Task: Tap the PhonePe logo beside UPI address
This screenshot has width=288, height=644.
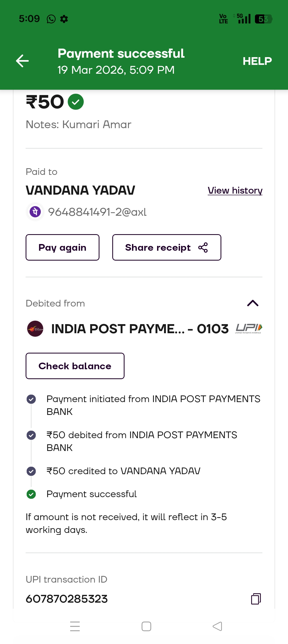Action: tap(35, 212)
